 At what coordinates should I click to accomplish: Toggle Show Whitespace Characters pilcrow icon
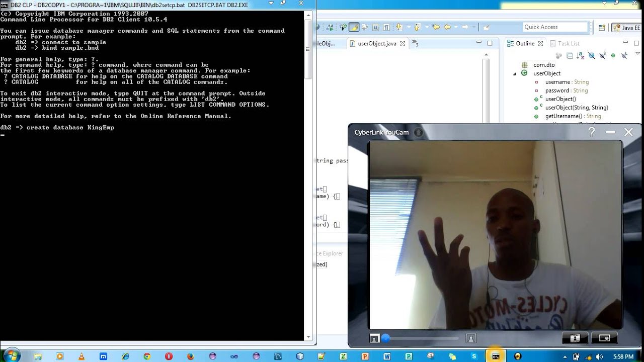coord(386,27)
